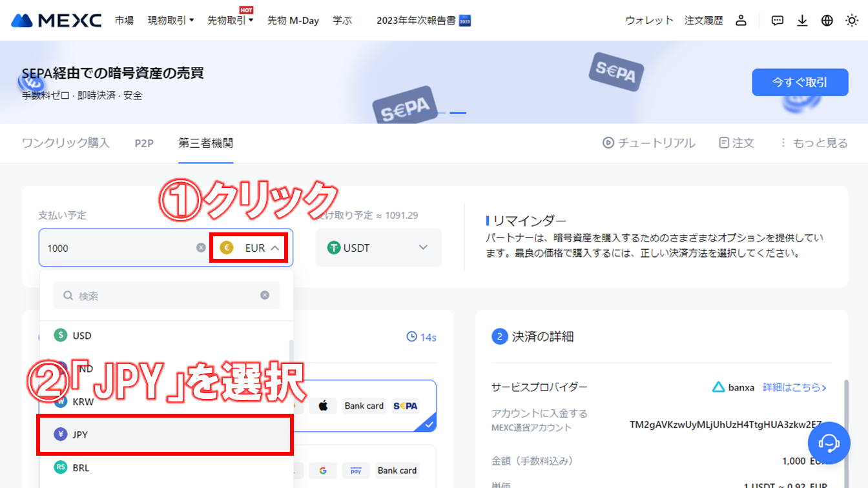The image size is (868, 488).
Task: Open the chat messages icon
Action: pos(777,20)
